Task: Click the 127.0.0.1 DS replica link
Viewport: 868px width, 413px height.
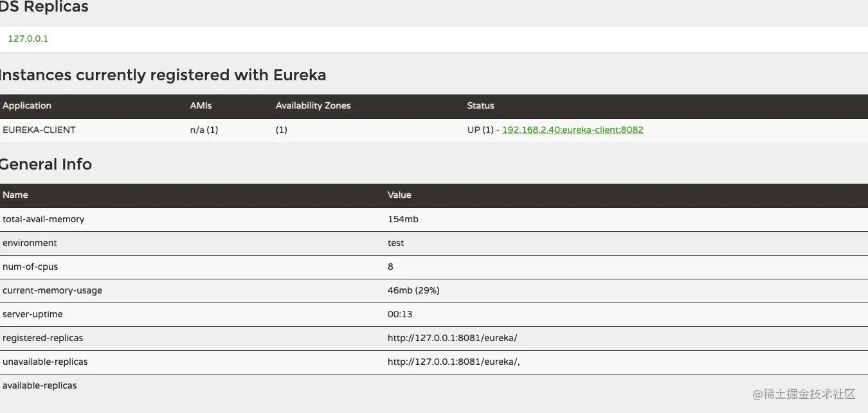Action: tap(28, 39)
